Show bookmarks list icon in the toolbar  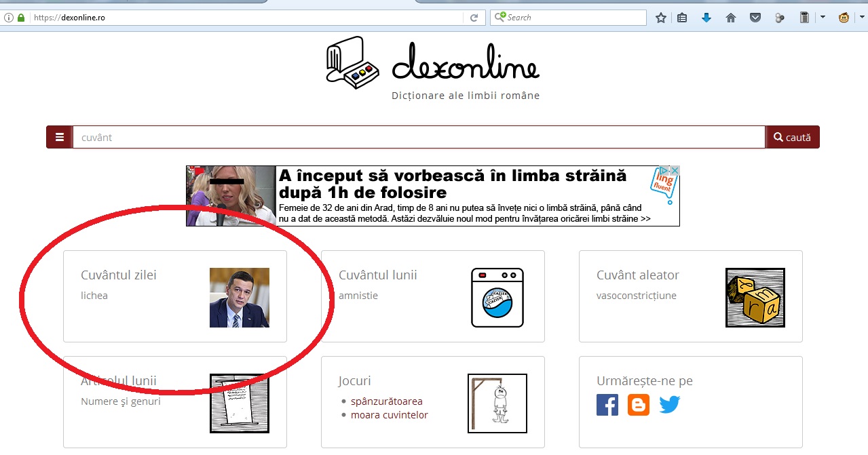[683, 18]
